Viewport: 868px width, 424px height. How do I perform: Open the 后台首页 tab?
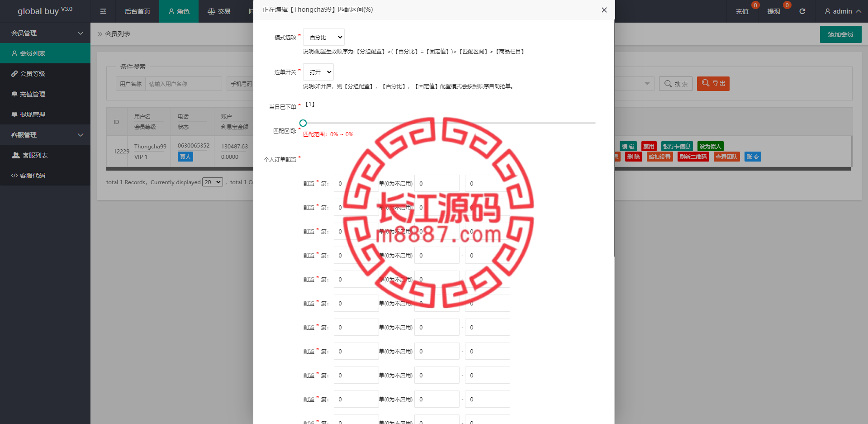(137, 11)
